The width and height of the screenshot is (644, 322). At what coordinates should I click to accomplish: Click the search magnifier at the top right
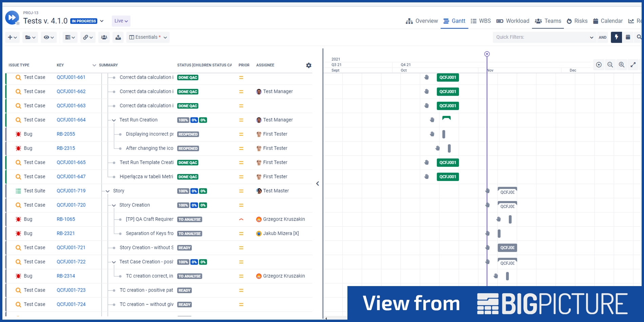(639, 37)
